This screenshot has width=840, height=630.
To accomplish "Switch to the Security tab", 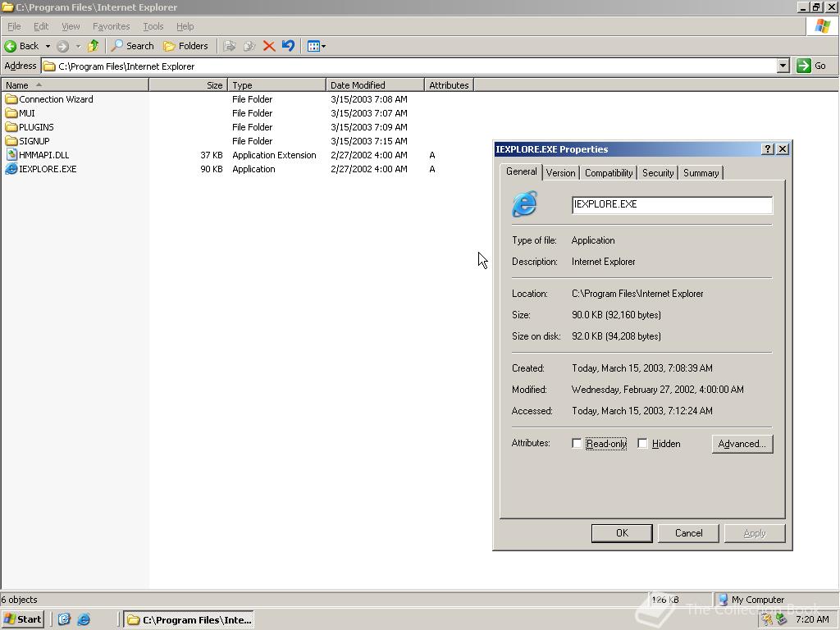I will tap(658, 172).
